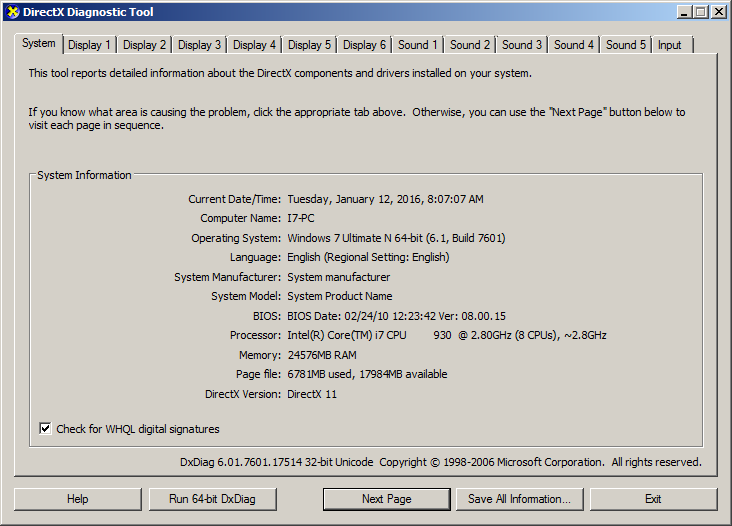
Task: Open the Sound 2 tab
Action: click(x=470, y=45)
